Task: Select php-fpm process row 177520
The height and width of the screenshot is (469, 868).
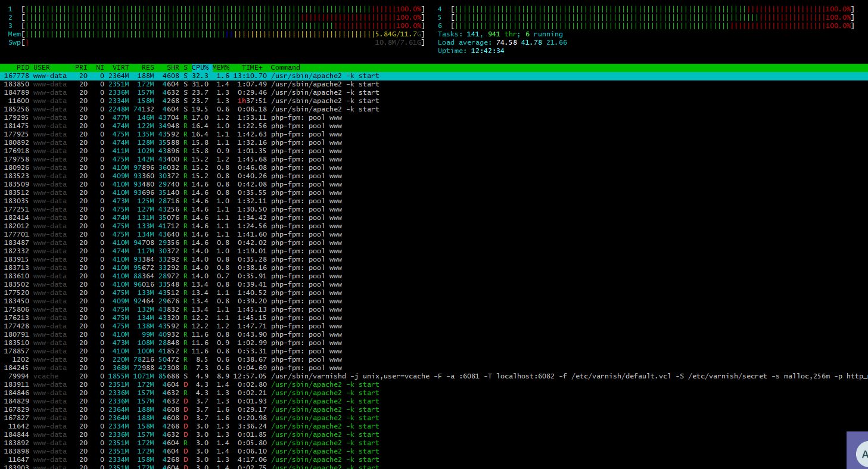Action: pyautogui.click(x=434, y=293)
